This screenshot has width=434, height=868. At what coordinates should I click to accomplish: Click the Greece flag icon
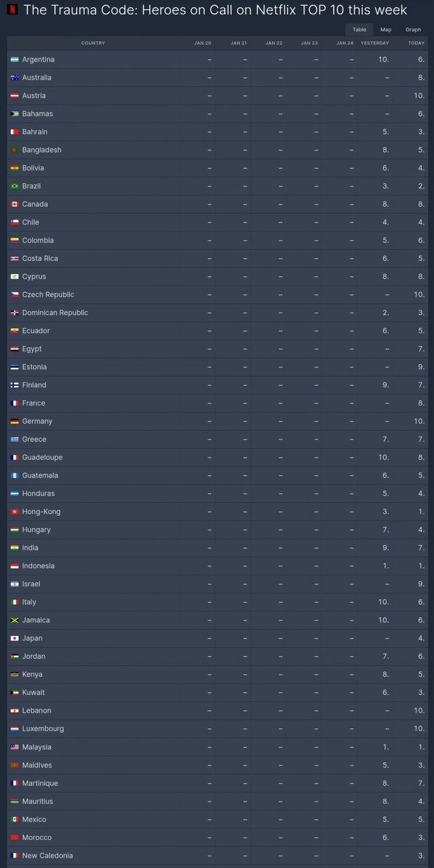pos(15,439)
